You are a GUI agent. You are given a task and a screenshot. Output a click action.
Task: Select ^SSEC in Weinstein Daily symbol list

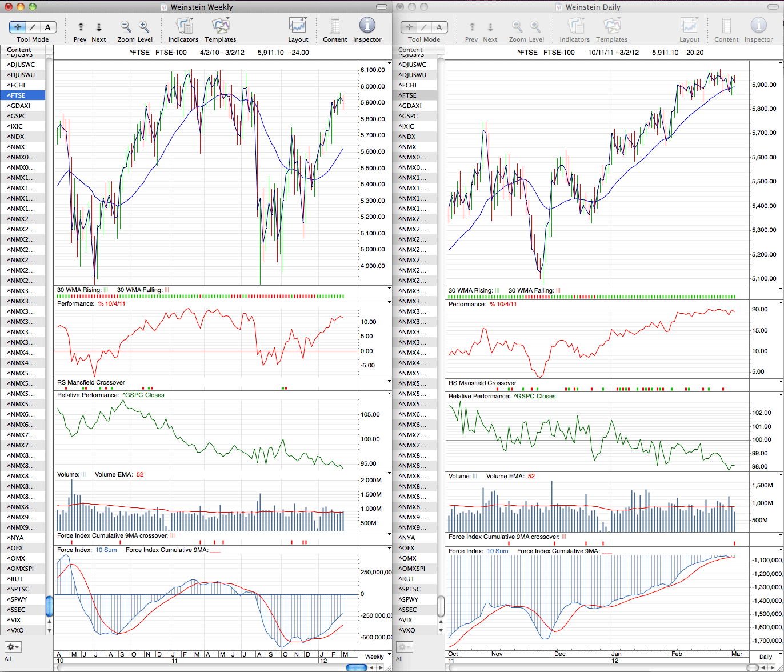coord(415,610)
